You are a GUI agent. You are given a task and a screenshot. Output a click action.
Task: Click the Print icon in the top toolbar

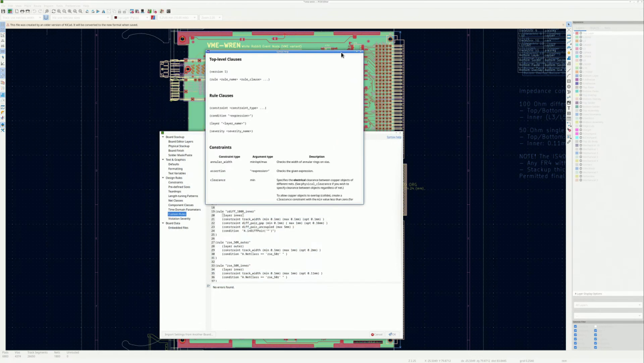22,11
